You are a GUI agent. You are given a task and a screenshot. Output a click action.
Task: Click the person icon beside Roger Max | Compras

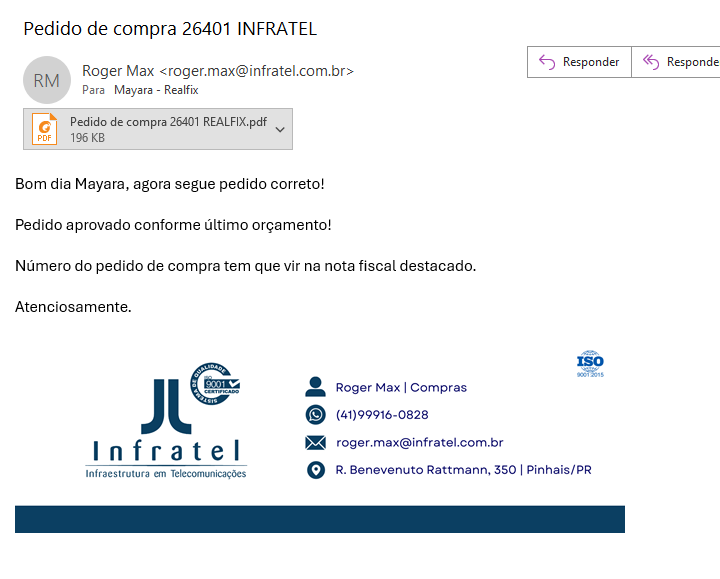(315, 387)
